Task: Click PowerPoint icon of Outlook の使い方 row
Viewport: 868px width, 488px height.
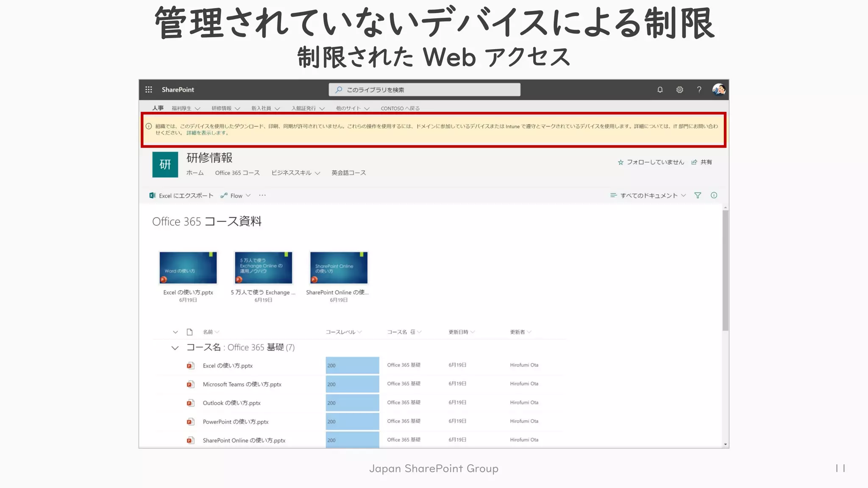Action: tap(190, 403)
